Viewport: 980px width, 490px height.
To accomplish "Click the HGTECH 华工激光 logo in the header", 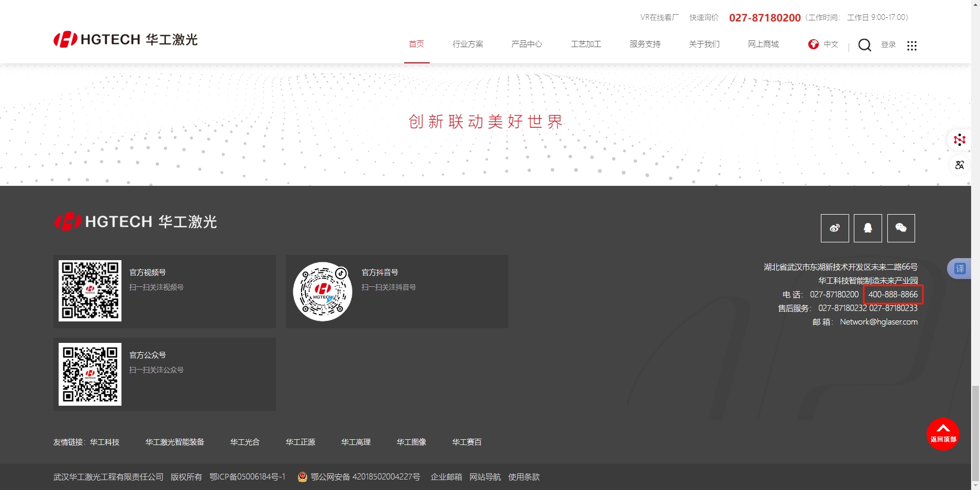I will tap(125, 39).
